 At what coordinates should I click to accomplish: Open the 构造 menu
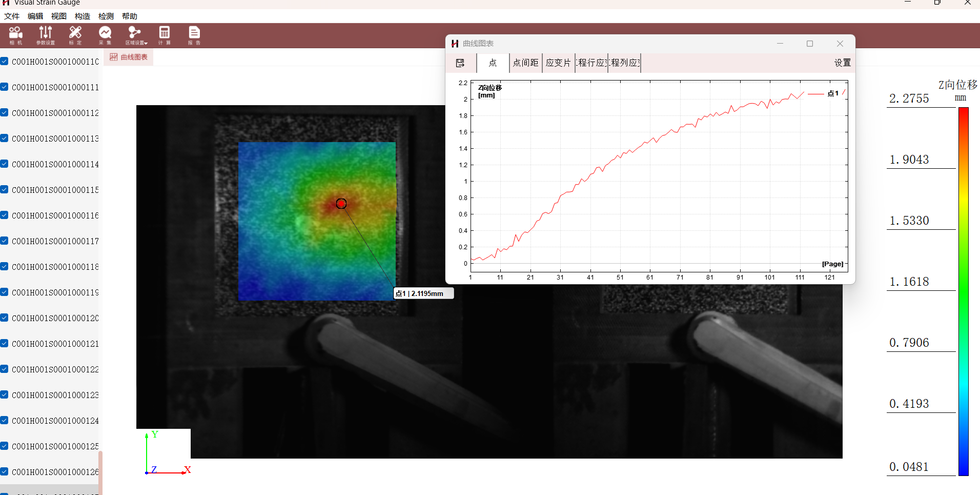click(83, 16)
